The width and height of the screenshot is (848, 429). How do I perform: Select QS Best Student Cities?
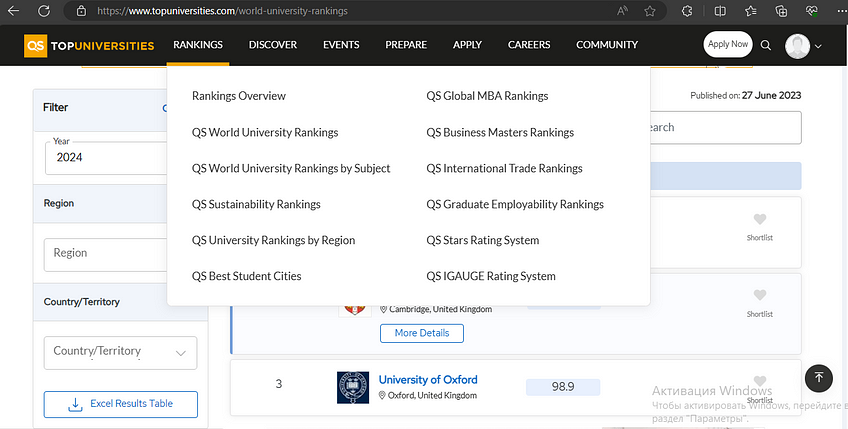point(247,276)
